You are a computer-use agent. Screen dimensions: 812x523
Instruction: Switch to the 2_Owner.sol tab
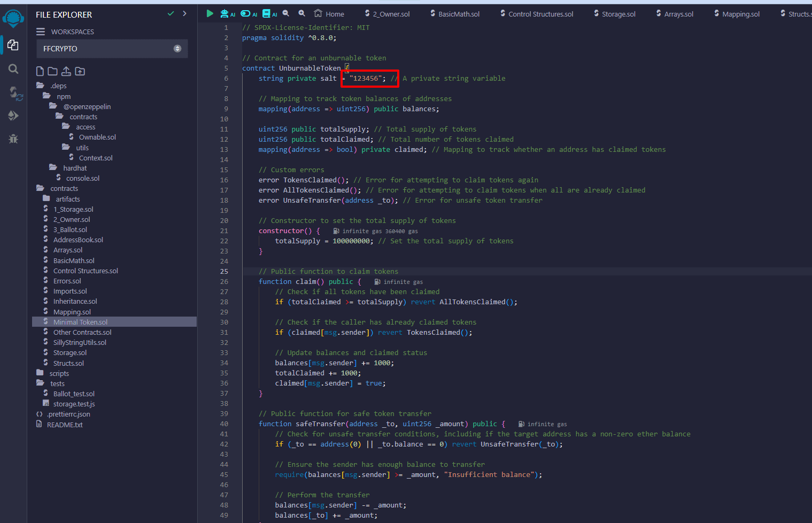click(x=388, y=14)
